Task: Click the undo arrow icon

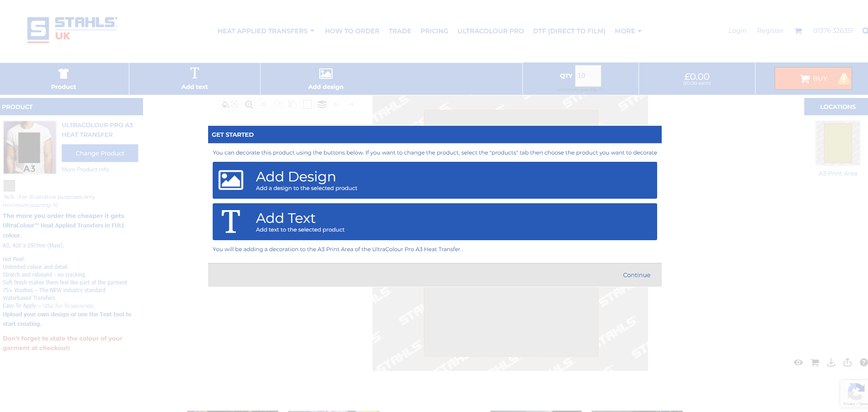Action: (x=337, y=104)
